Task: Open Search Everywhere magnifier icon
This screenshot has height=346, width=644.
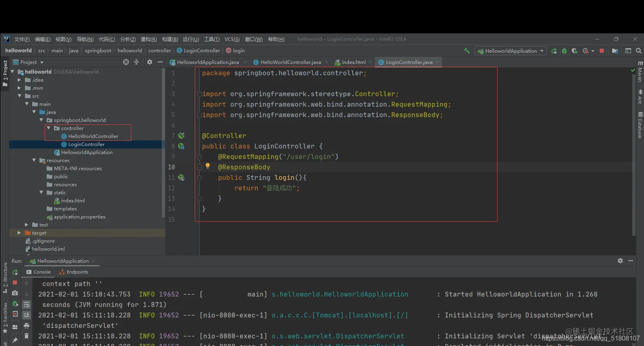Action: [x=638, y=51]
